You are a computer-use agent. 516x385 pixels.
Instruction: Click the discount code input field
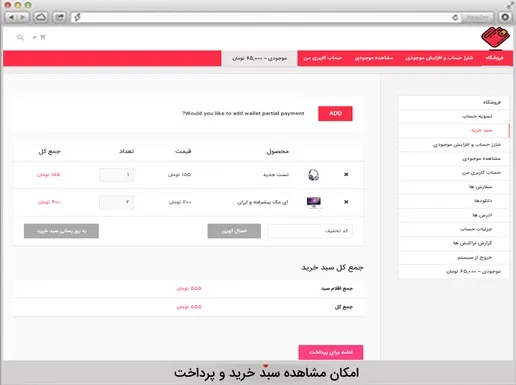point(310,231)
